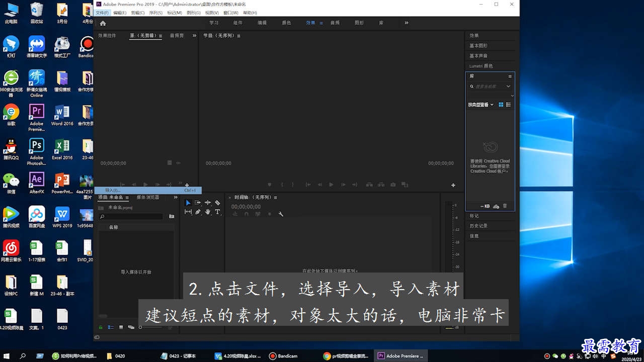
Task: Go to Premiere Home screen
Action: tap(103, 23)
